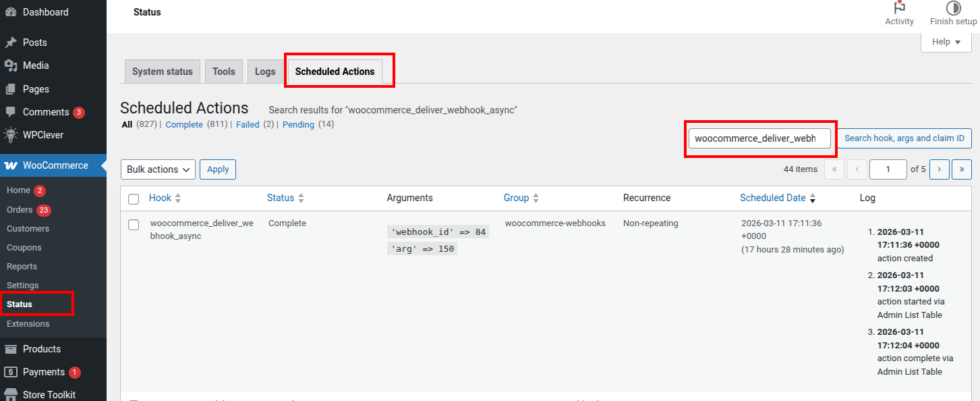This screenshot has height=401, width=980.
Task: Click the Pages icon in sidebar
Action: pyautogui.click(x=11, y=89)
